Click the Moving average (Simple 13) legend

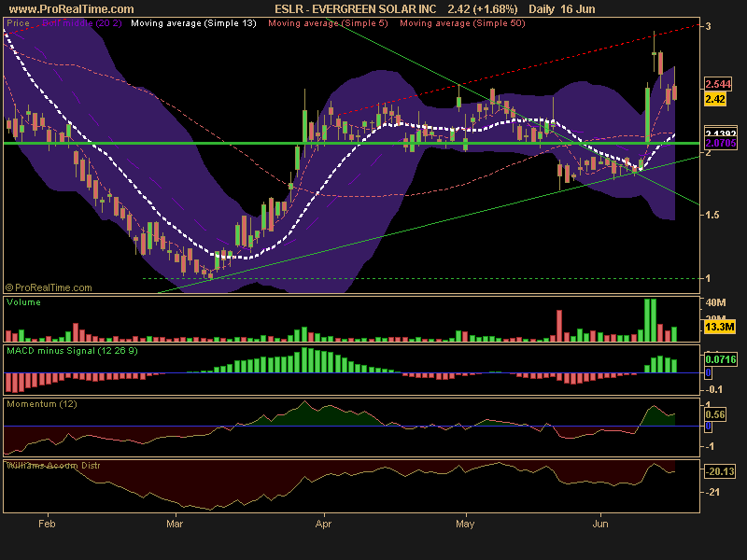tap(193, 22)
